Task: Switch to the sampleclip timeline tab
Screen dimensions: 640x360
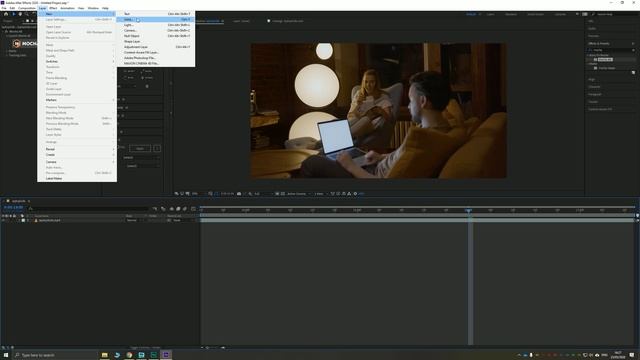Action: click(x=18, y=201)
